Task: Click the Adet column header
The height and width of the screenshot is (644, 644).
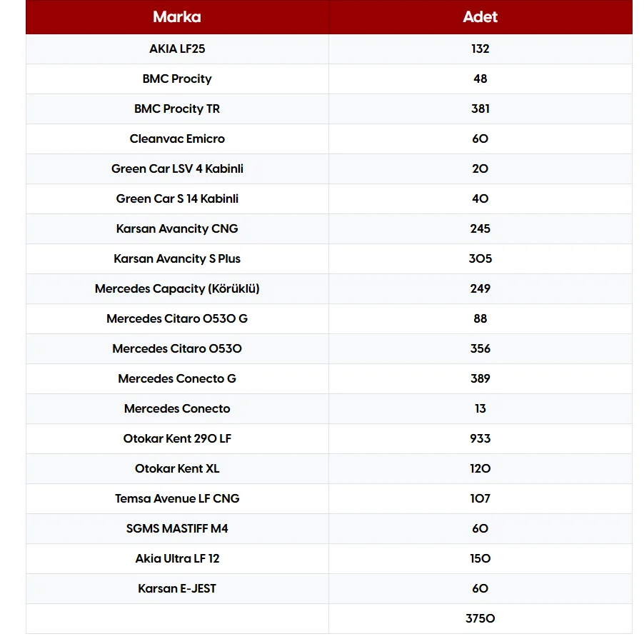Action: [x=480, y=17]
